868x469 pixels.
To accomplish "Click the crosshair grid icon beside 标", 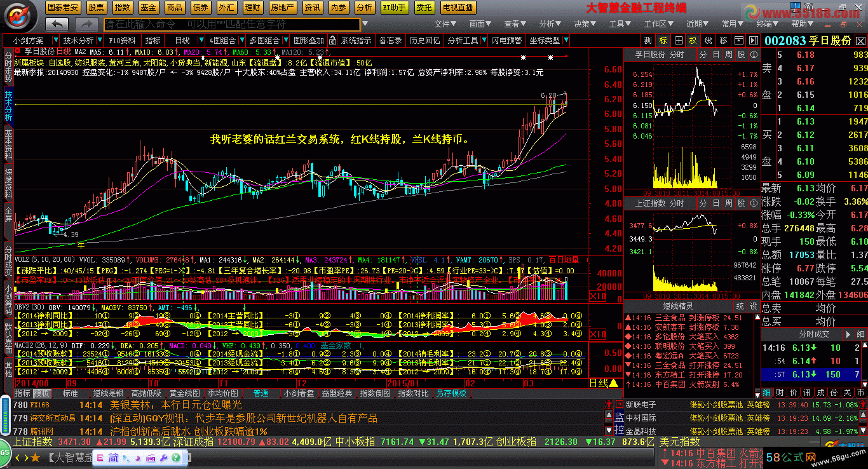I will [678, 40].
